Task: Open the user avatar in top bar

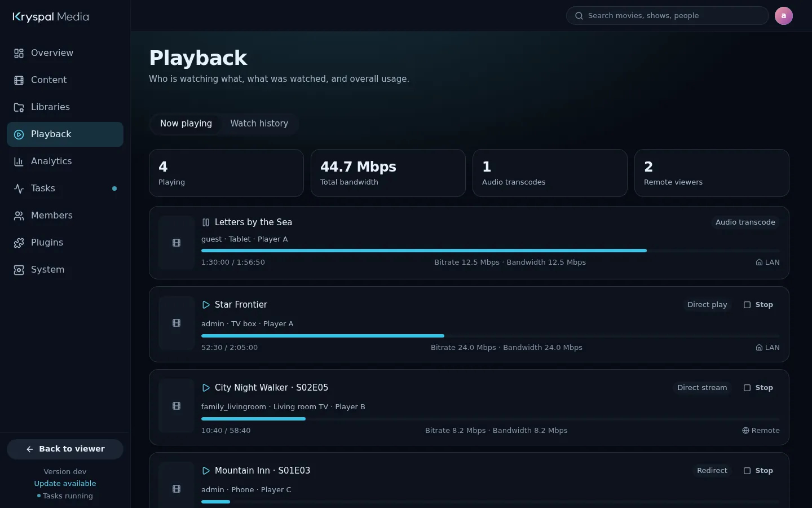Action: click(783, 16)
